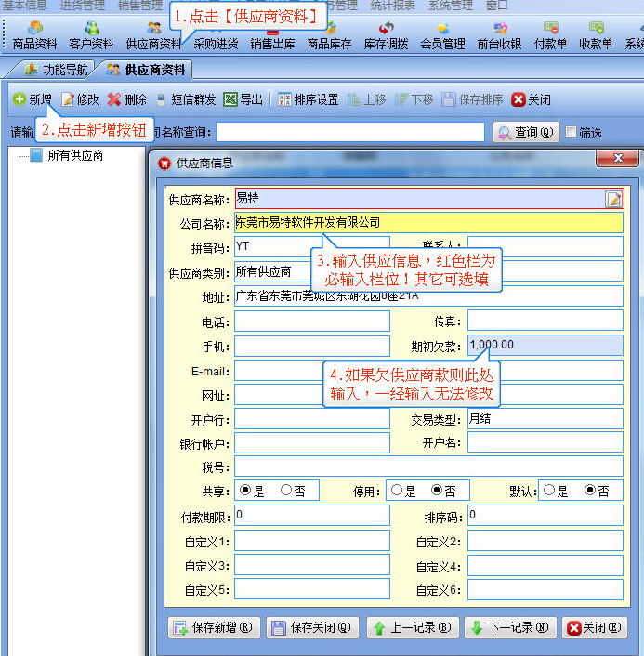Open the 基本信息 menu
Viewport: 644px width, 656px height.
25,5
